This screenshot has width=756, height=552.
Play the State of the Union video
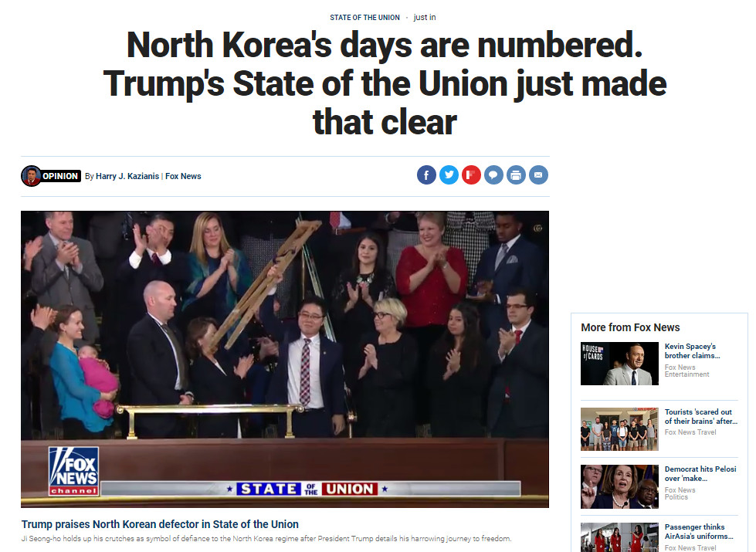click(x=284, y=359)
